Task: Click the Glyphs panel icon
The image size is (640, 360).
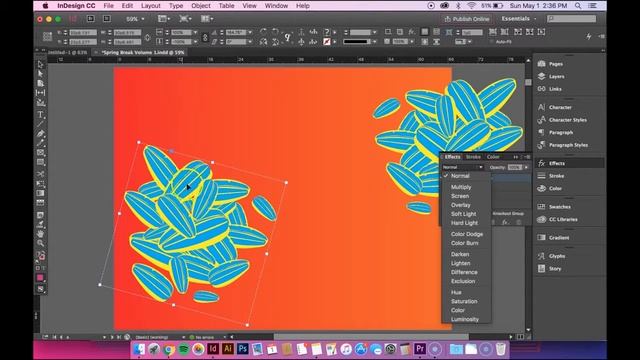Action: (x=542, y=256)
